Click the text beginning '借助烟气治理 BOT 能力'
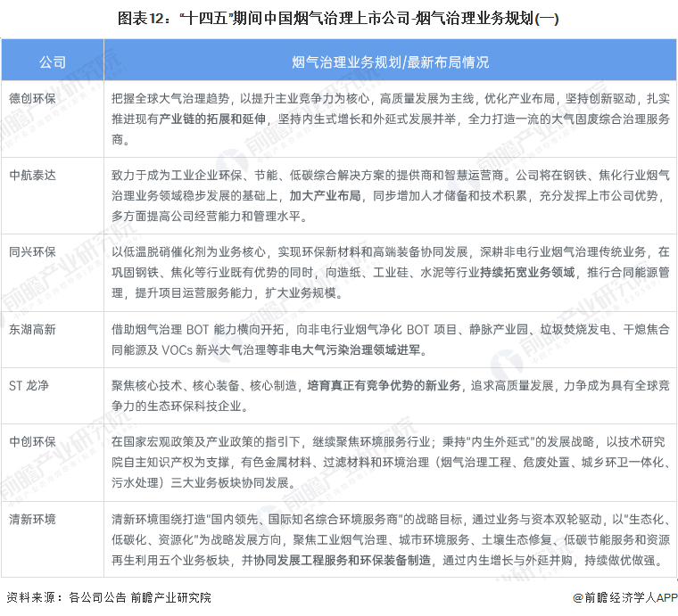Viewport: 678px width, 616px height. (x=391, y=340)
